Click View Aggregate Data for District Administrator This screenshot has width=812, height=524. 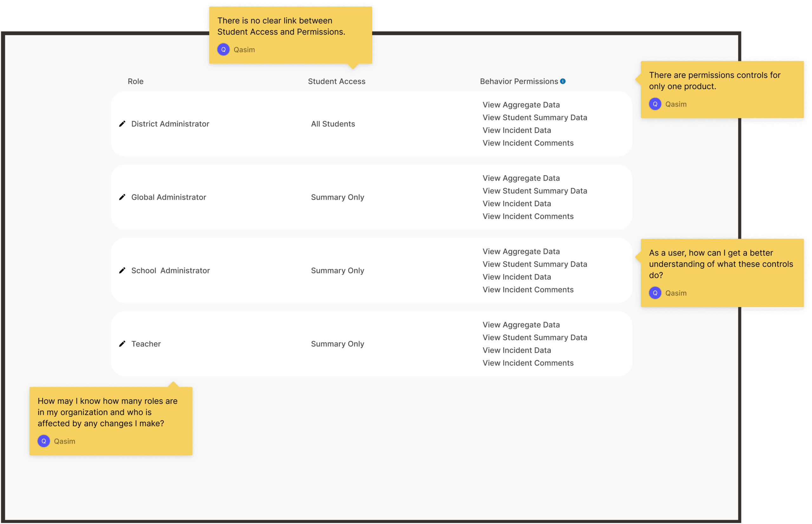pyautogui.click(x=521, y=105)
